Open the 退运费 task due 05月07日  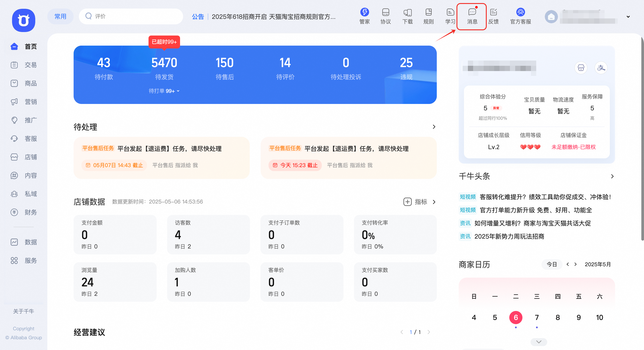click(x=161, y=158)
